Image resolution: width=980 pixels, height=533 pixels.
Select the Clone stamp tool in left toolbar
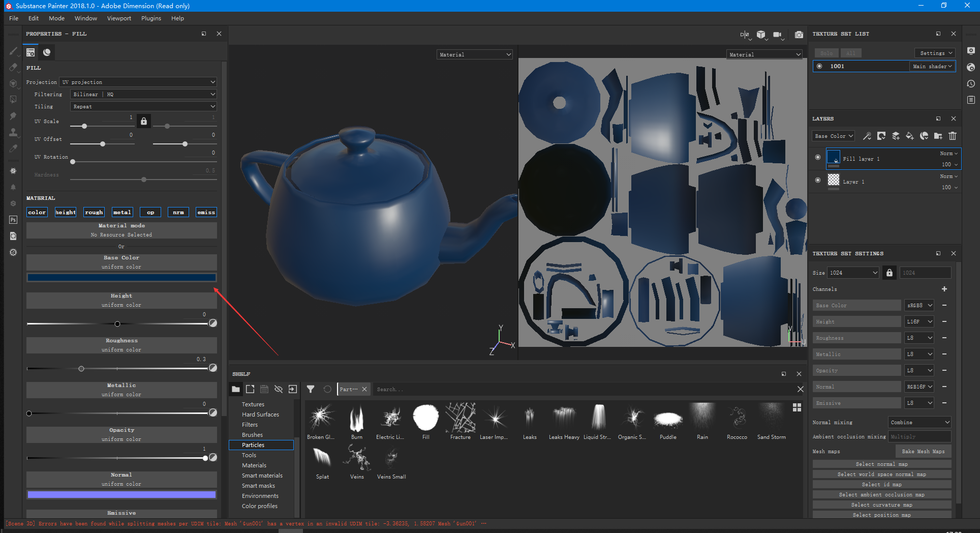click(13, 132)
